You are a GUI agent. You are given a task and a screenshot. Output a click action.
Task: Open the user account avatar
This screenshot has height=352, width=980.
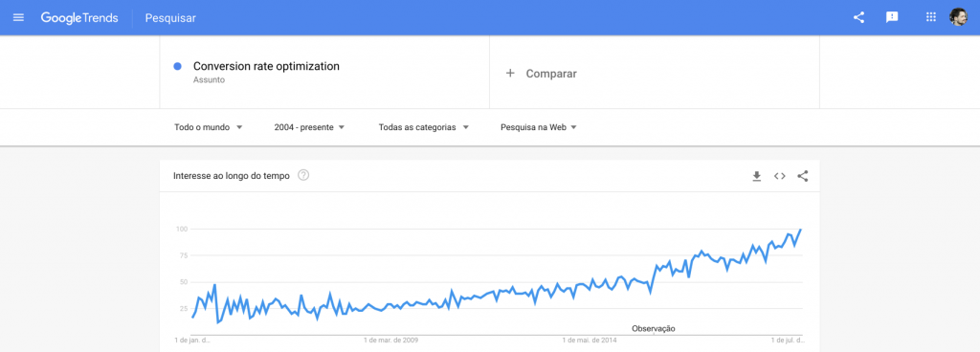point(958,17)
